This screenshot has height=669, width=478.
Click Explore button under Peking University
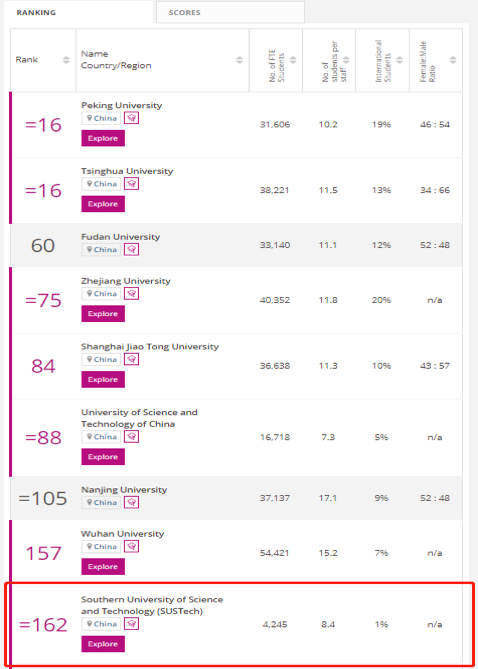[103, 138]
